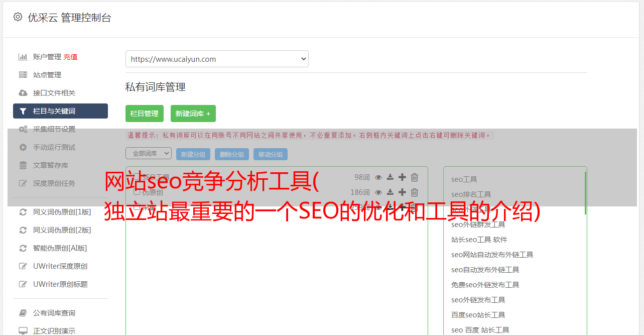Click the 删除分组 button
The height and width of the screenshot is (335, 644).
[232, 154]
